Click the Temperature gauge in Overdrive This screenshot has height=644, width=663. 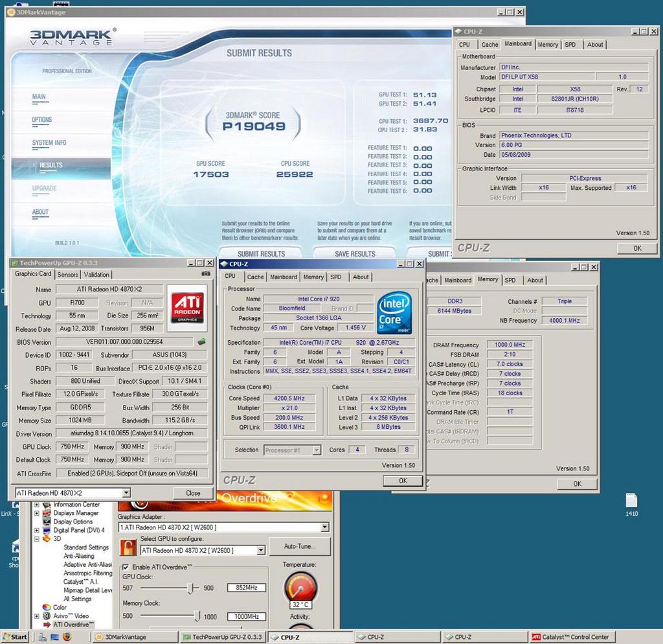click(x=300, y=587)
